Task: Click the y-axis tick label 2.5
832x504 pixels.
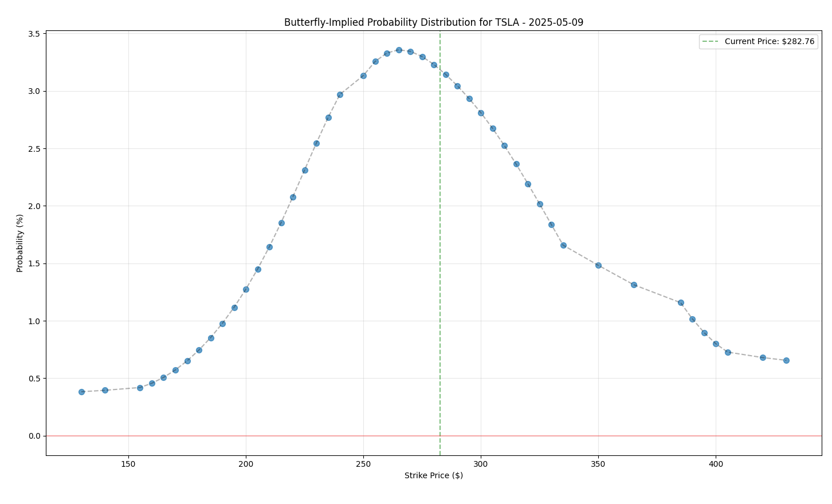Action: [34, 149]
